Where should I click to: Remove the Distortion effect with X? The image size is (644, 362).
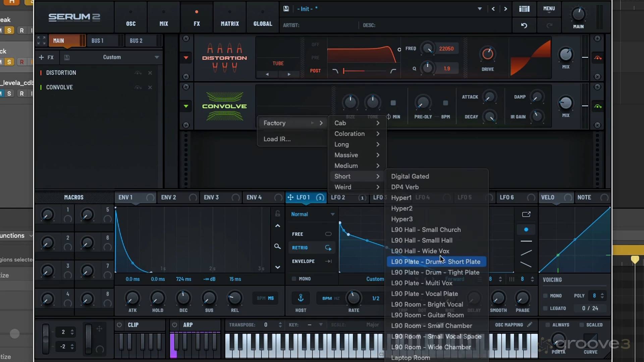pyautogui.click(x=150, y=73)
